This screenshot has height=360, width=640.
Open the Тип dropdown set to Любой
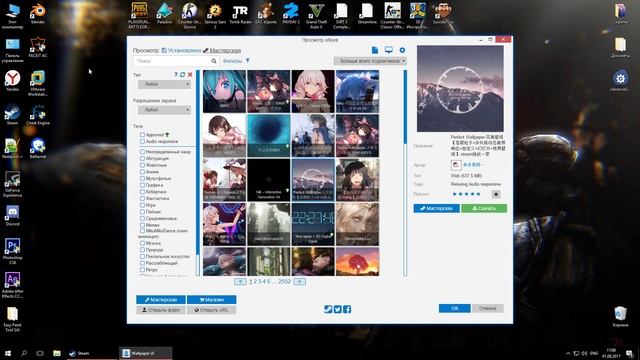[x=164, y=84]
